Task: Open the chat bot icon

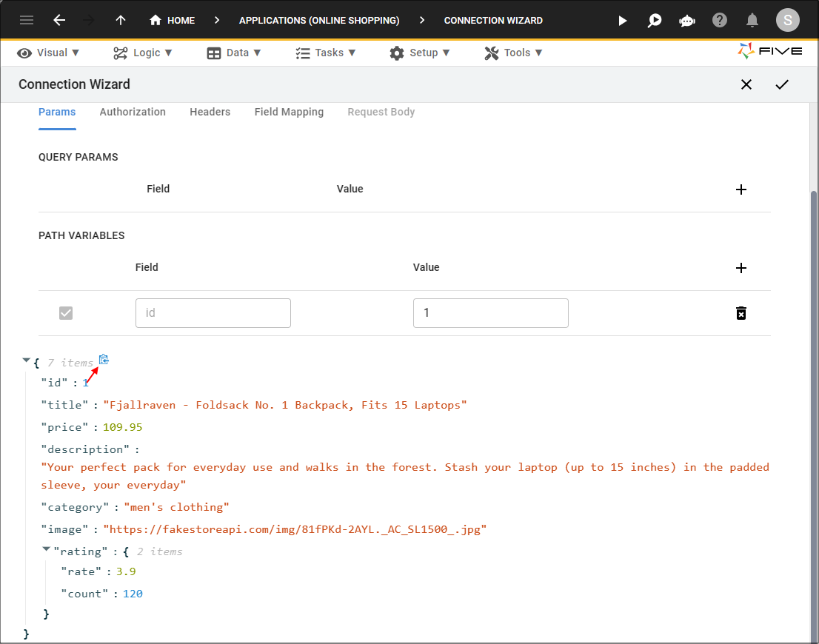Action: 687,21
